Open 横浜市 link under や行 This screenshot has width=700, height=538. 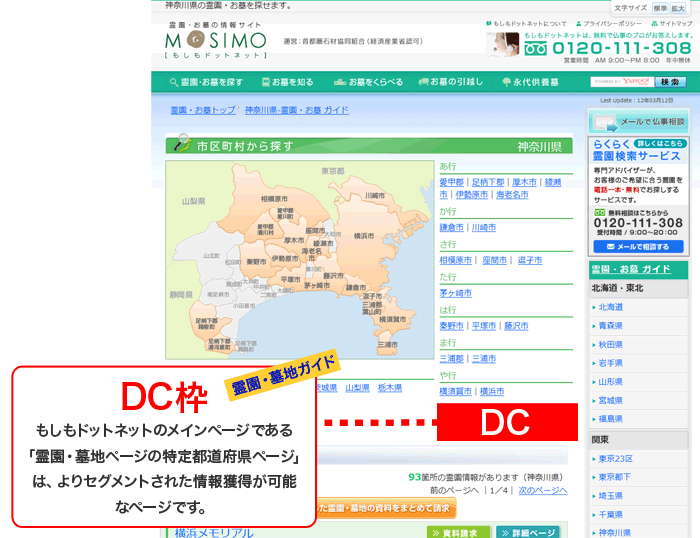(492, 392)
